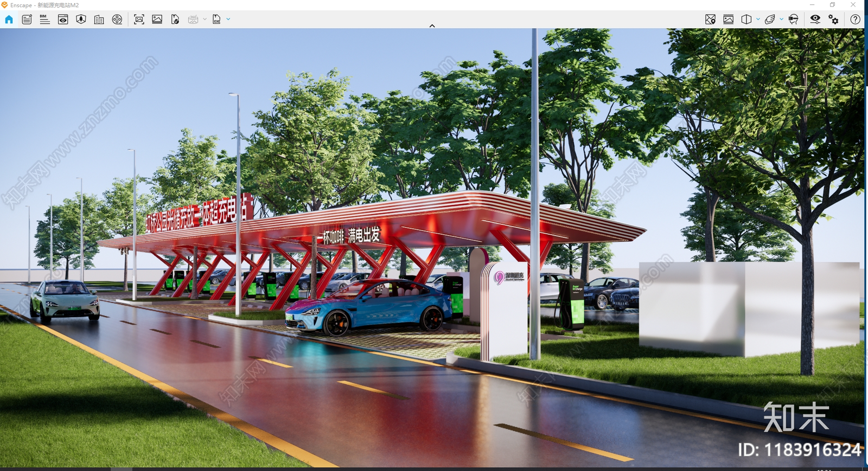Take a Screenshot with the framed-image icon
The height and width of the screenshot is (471, 868).
(139, 20)
